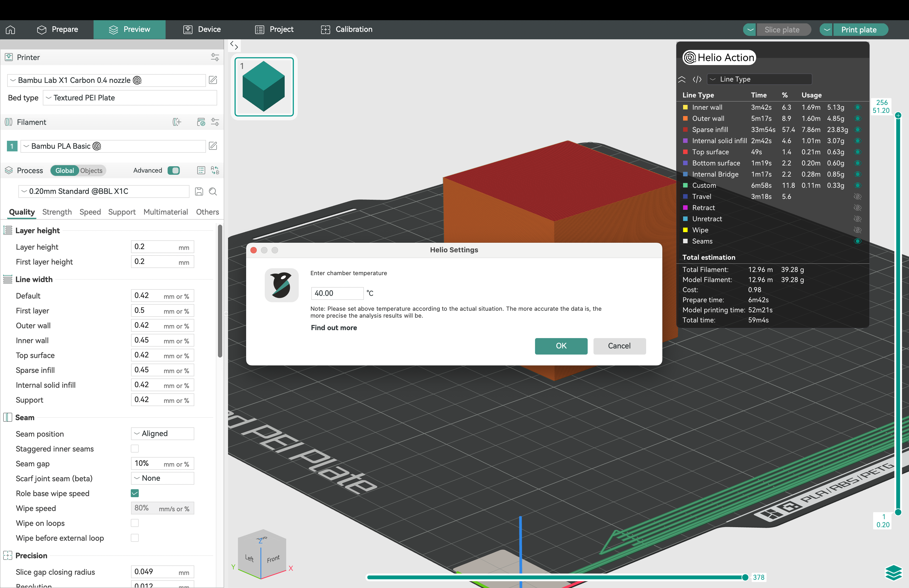Viewport: 909px width, 588px height.
Task: Click the Filament section spool icon
Action: click(9, 122)
